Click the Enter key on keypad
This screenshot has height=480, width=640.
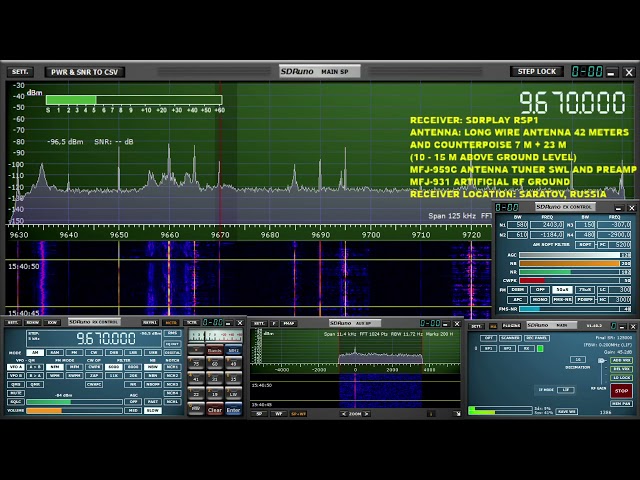point(233,409)
